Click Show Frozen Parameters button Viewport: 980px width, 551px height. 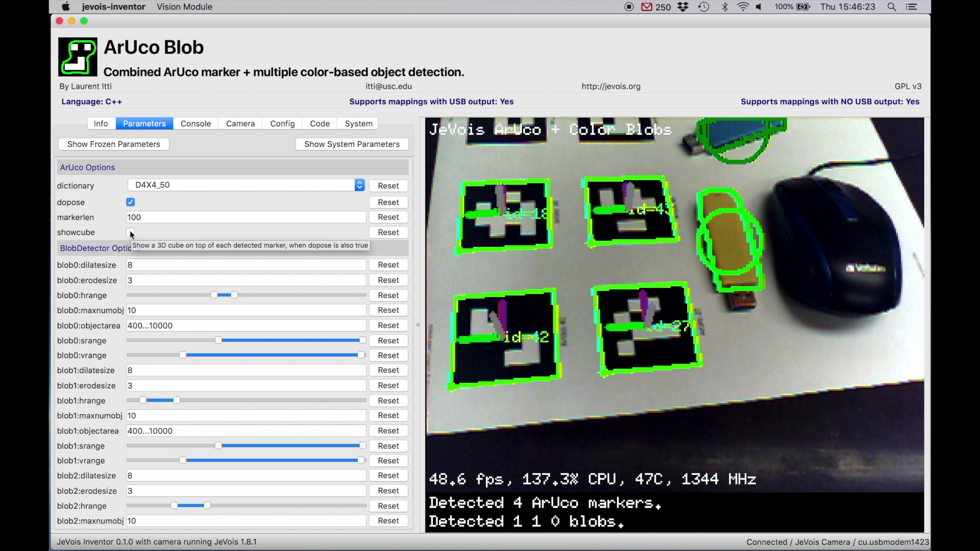114,144
